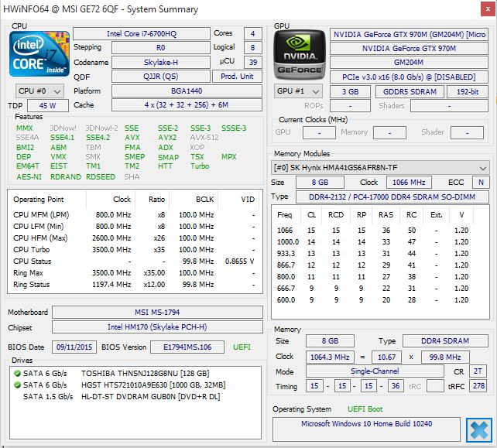Open the GPU #1 selector dropdown
The image size is (497, 448).
coord(298,91)
